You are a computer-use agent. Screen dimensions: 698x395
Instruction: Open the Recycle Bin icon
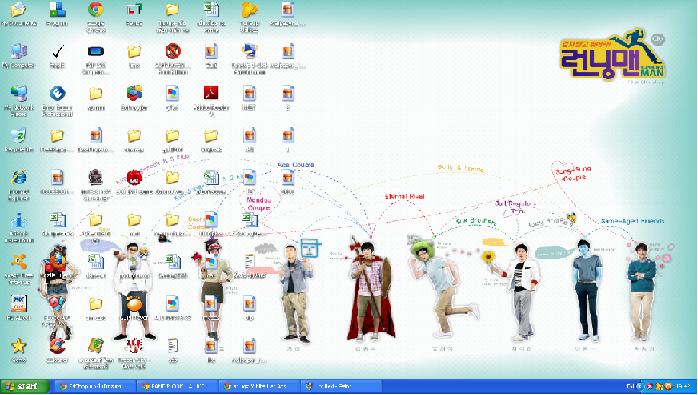point(19,136)
